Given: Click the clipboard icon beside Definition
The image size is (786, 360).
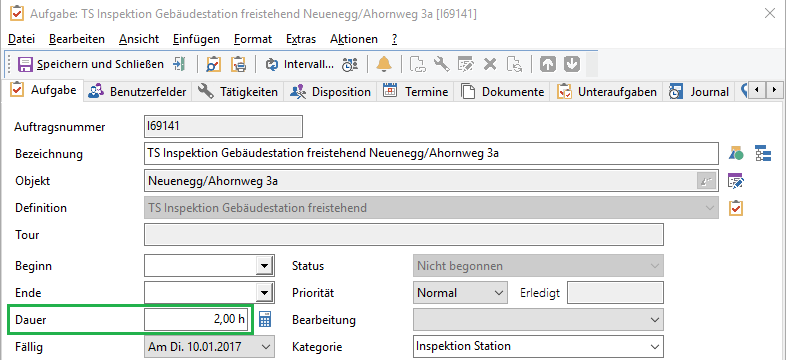Looking at the screenshot, I should [736, 208].
